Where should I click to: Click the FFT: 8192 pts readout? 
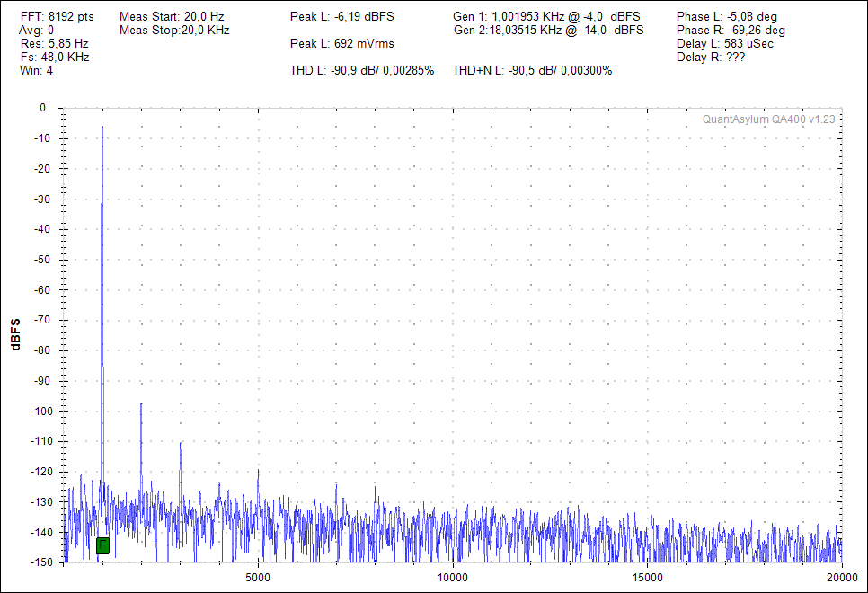click(57, 16)
